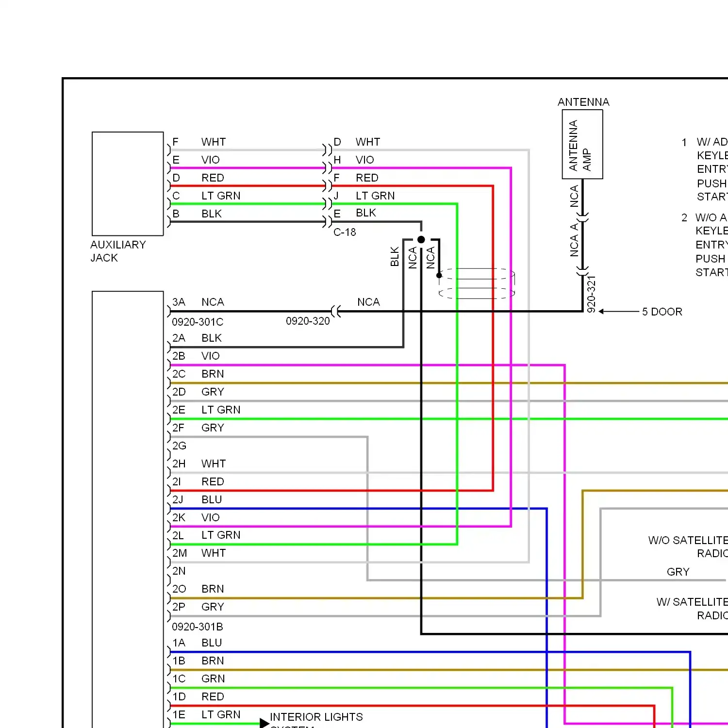This screenshot has height=728, width=728.
Task: Click the INTERIOR LIGHTS text
Action: 316,717
